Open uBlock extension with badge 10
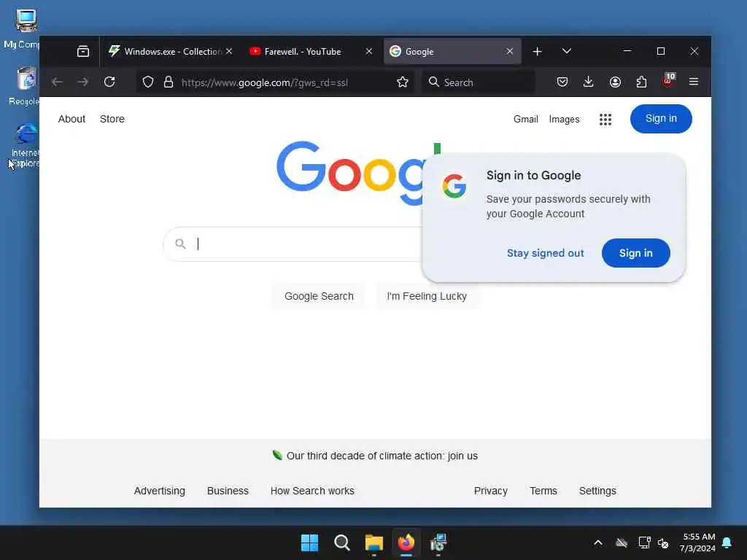 [x=669, y=80]
